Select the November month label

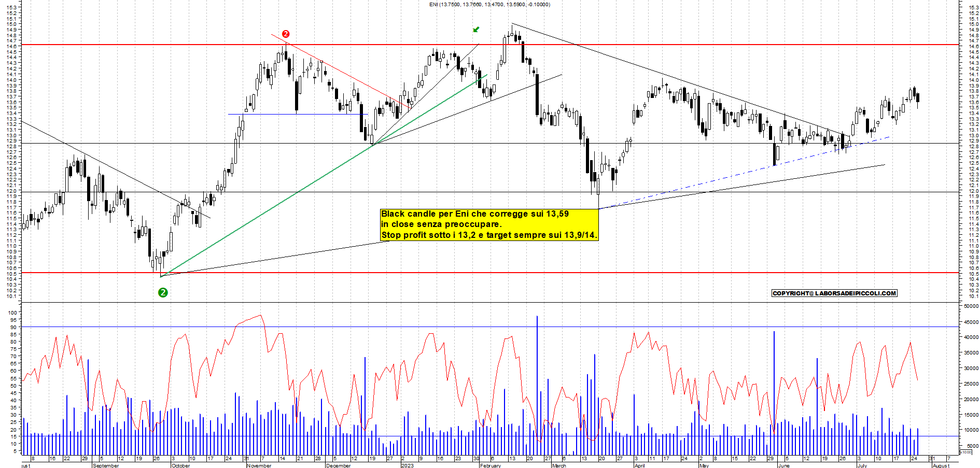pyautogui.click(x=259, y=465)
